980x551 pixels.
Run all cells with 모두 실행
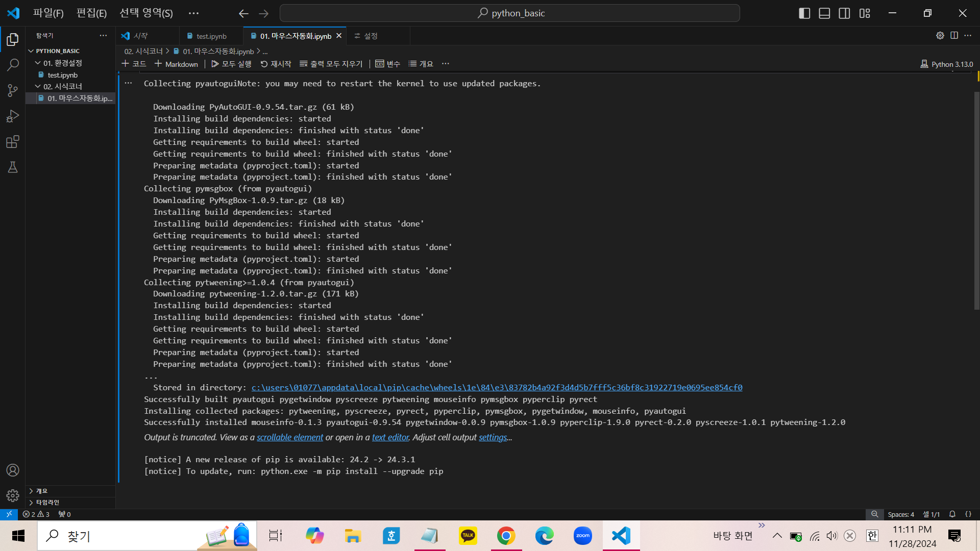tap(231, 64)
